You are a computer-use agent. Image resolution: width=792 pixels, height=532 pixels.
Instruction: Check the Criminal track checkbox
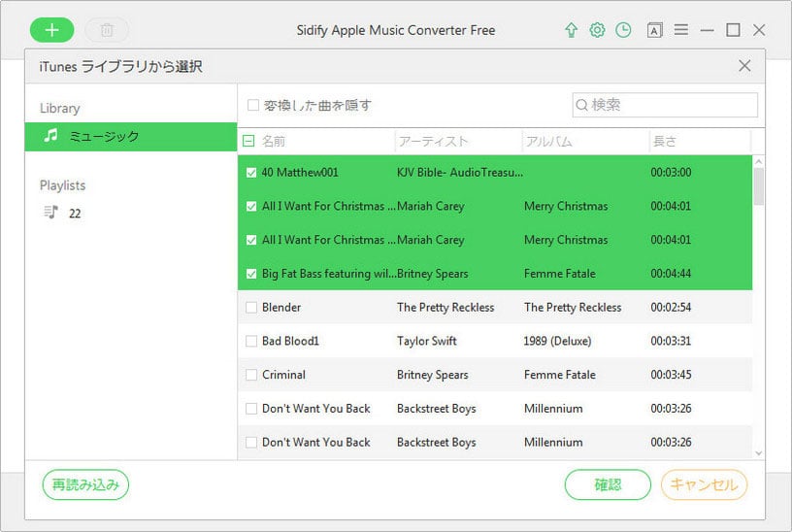pos(251,375)
